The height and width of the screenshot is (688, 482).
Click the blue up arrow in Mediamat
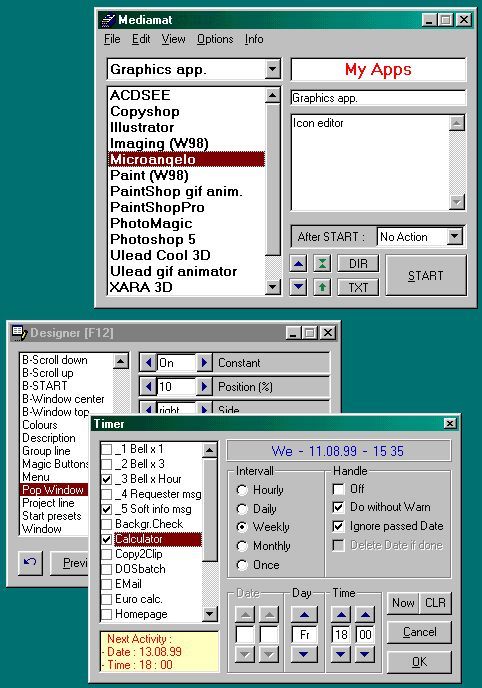(x=298, y=264)
